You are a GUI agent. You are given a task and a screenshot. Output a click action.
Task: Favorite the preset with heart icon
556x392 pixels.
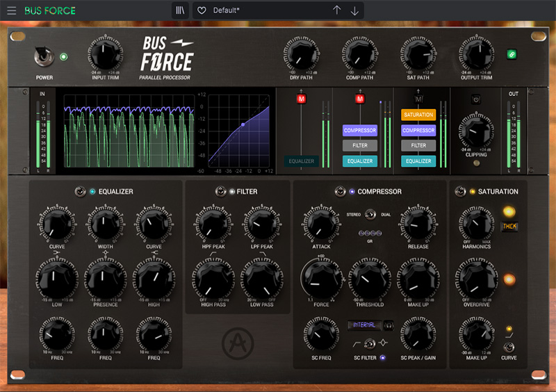(202, 10)
